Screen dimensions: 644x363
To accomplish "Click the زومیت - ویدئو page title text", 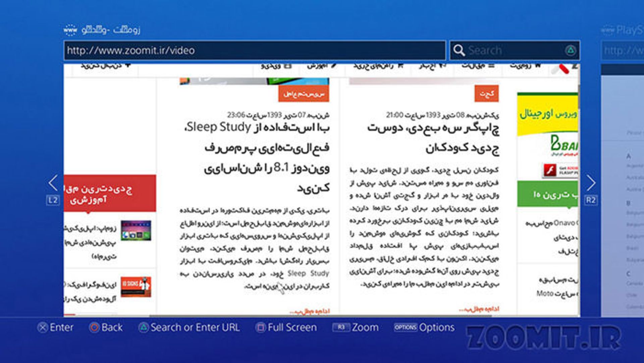I will pos(111,30).
